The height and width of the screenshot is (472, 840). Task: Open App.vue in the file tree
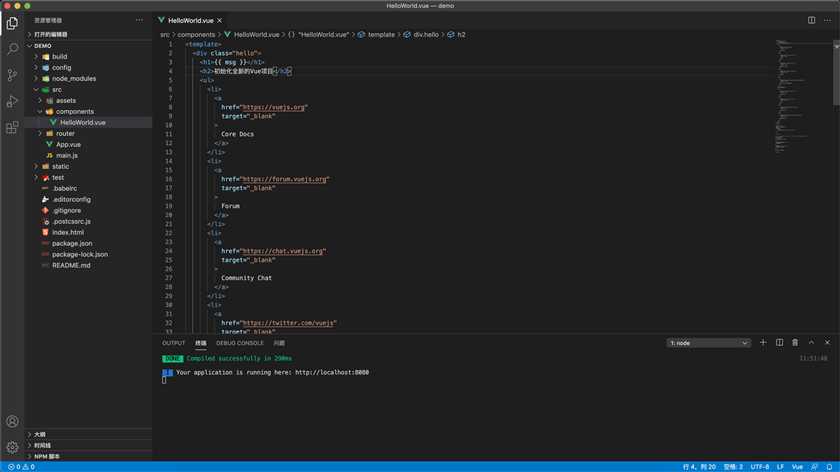tap(68, 144)
